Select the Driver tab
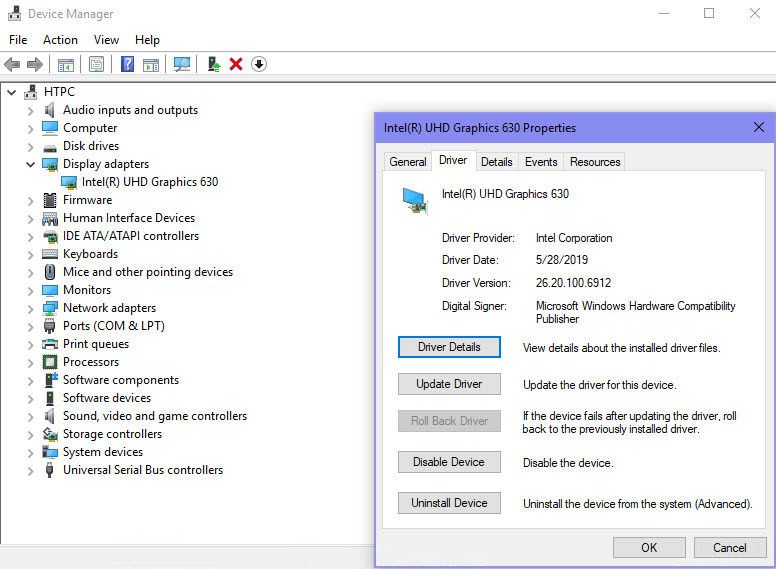 pyautogui.click(x=453, y=160)
